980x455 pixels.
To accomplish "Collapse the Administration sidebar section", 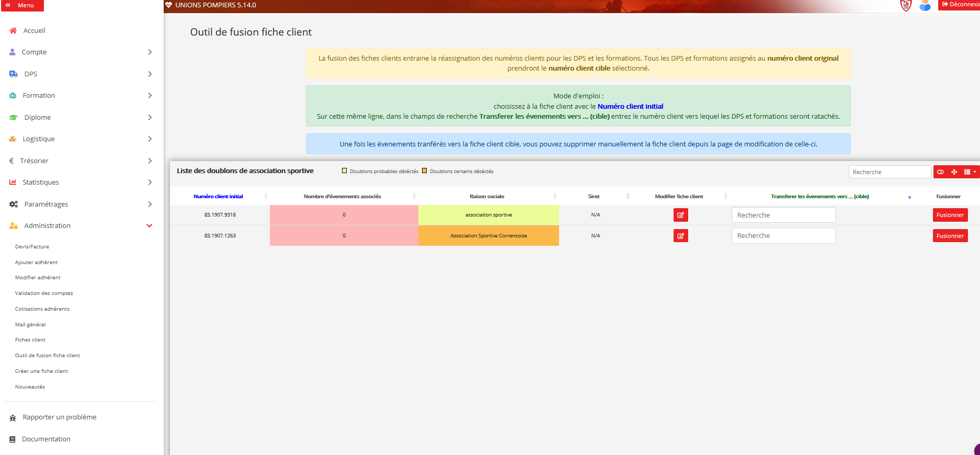I will pyautogui.click(x=149, y=226).
